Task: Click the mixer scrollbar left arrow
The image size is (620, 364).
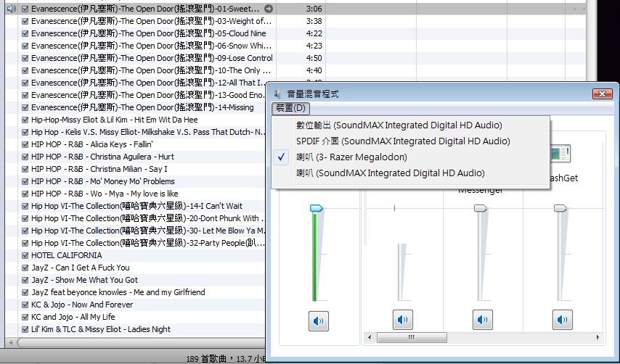Action: click(370, 337)
